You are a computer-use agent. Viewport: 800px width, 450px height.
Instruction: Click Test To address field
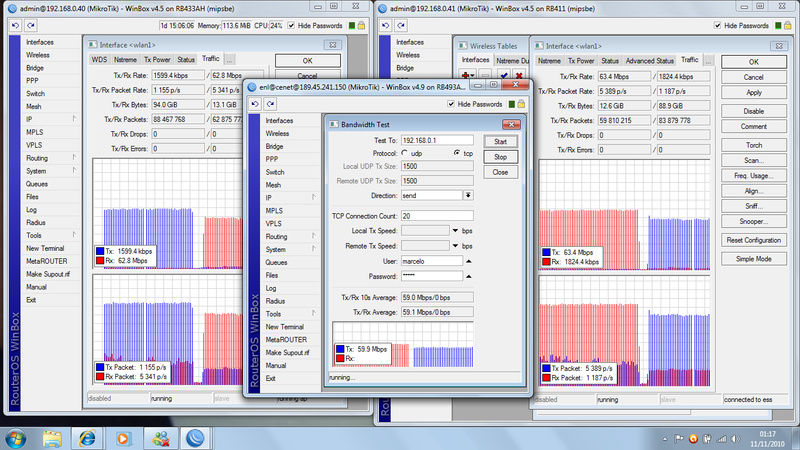(x=437, y=140)
